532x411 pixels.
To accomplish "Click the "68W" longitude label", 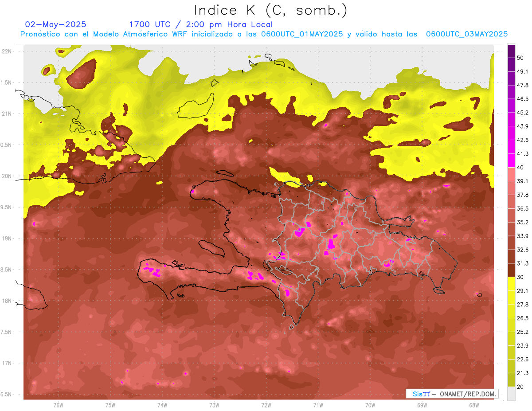I will point(474,405).
